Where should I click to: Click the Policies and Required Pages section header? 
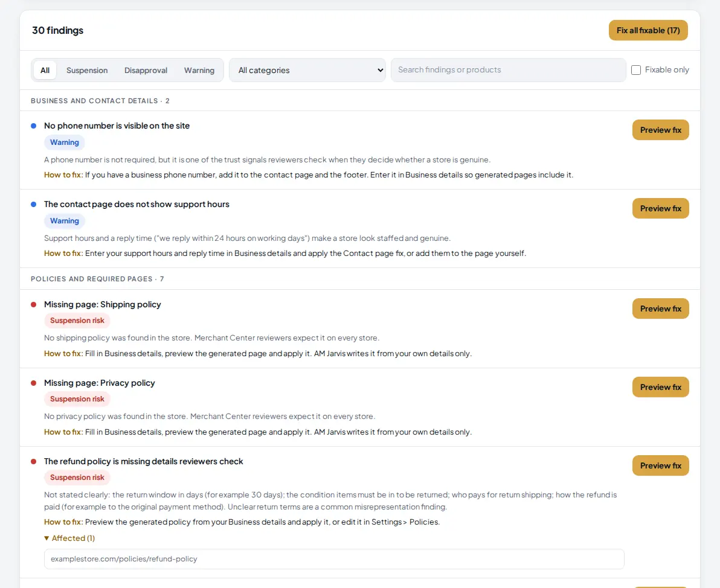point(97,279)
